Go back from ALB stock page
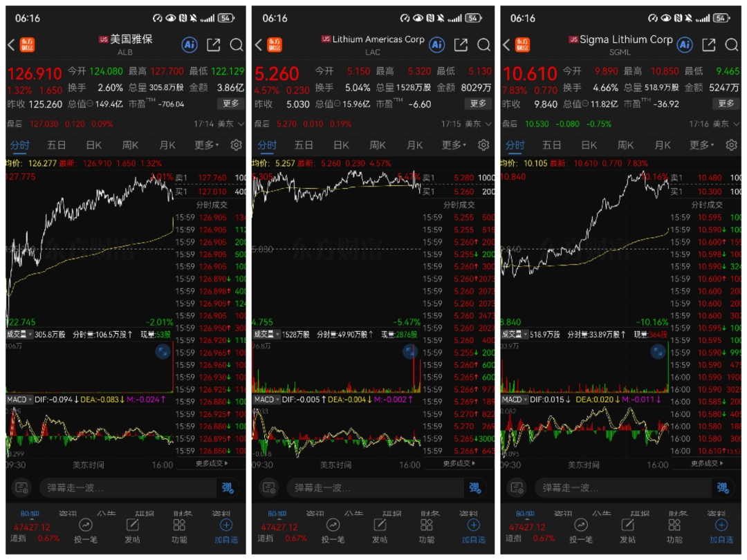747x560 pixels. point(12,45)
